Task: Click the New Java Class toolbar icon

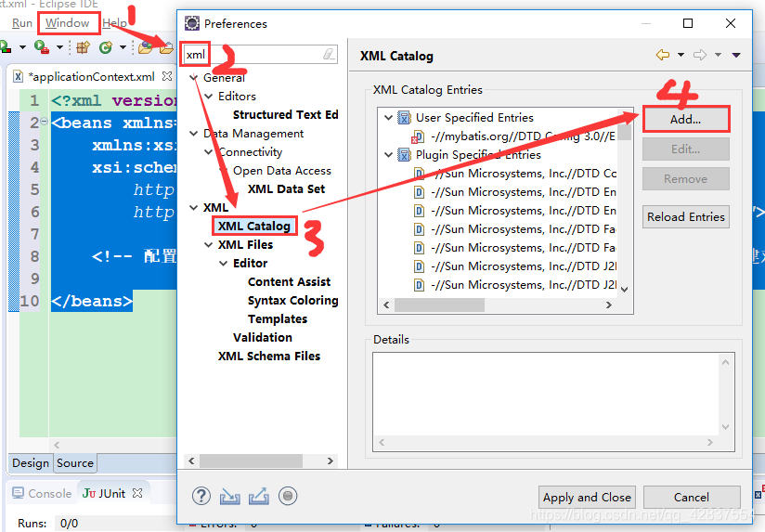Action: click(x=106, y=47)
